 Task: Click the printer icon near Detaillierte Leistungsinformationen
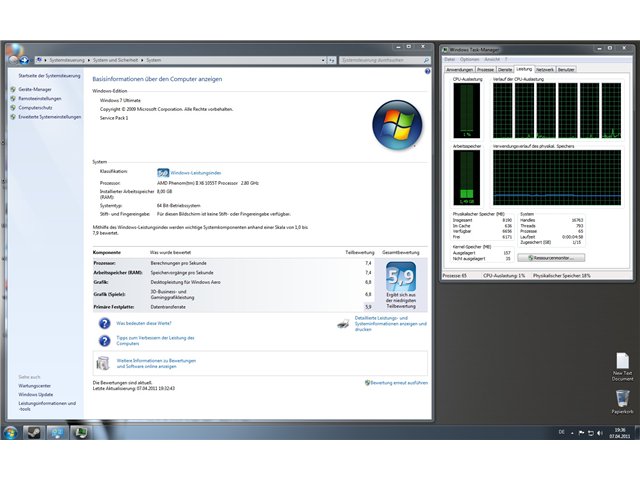coord(343,324)
